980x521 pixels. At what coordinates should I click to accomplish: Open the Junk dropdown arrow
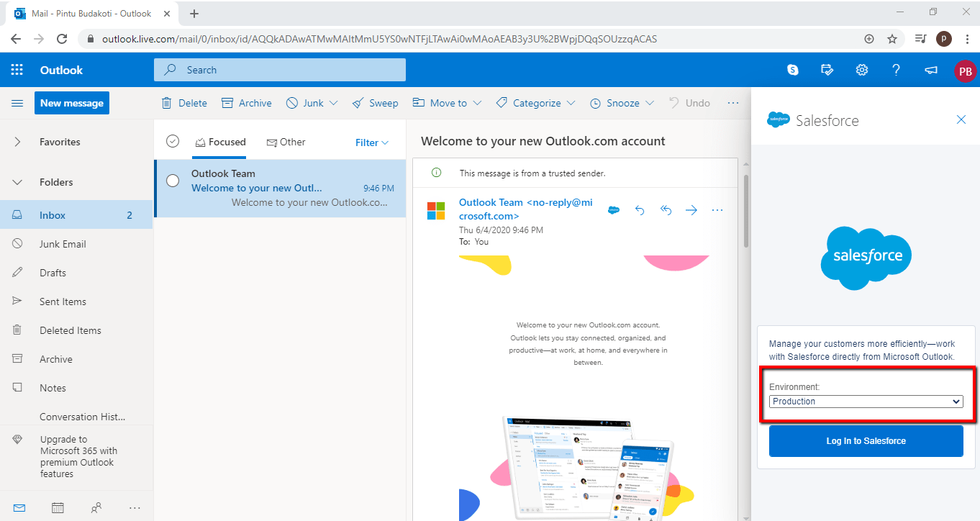point(333,103)
